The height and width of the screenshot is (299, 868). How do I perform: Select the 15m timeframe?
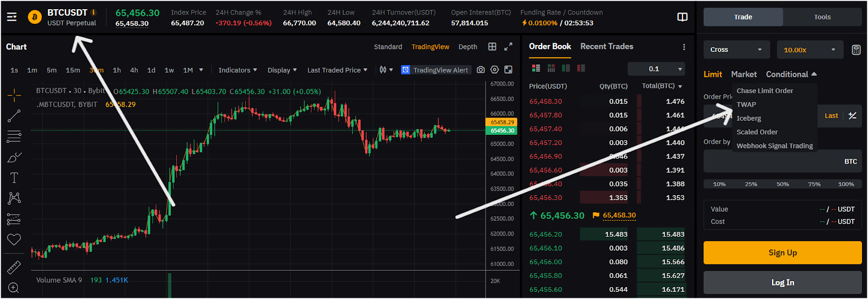click(73, 70)
